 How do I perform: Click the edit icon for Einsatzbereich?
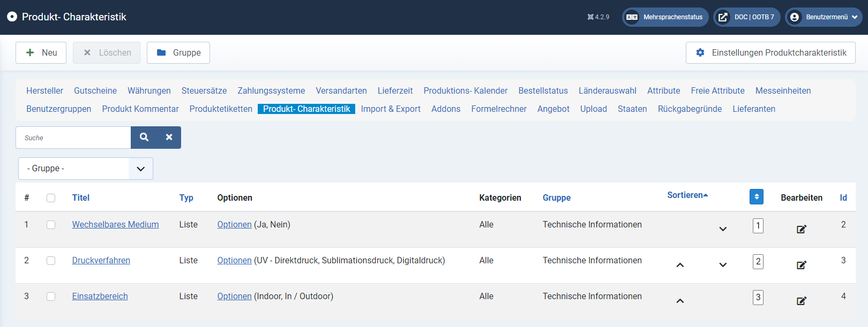coord(802,301)
